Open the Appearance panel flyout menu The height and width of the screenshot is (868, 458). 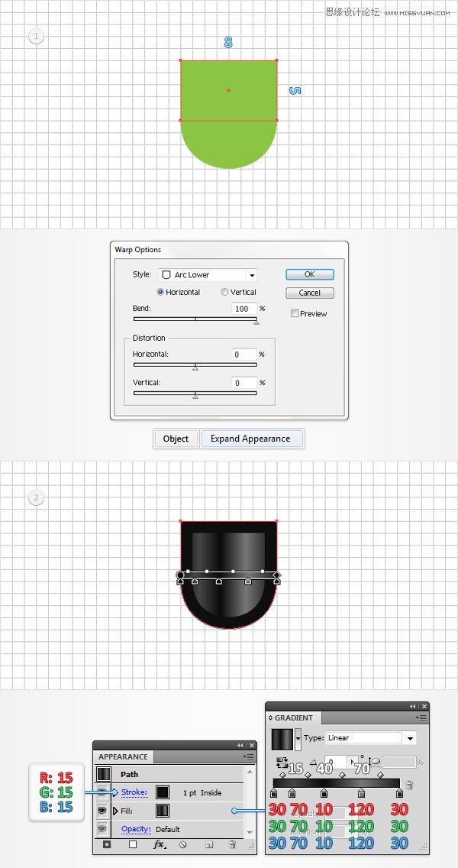pos(250,756)
